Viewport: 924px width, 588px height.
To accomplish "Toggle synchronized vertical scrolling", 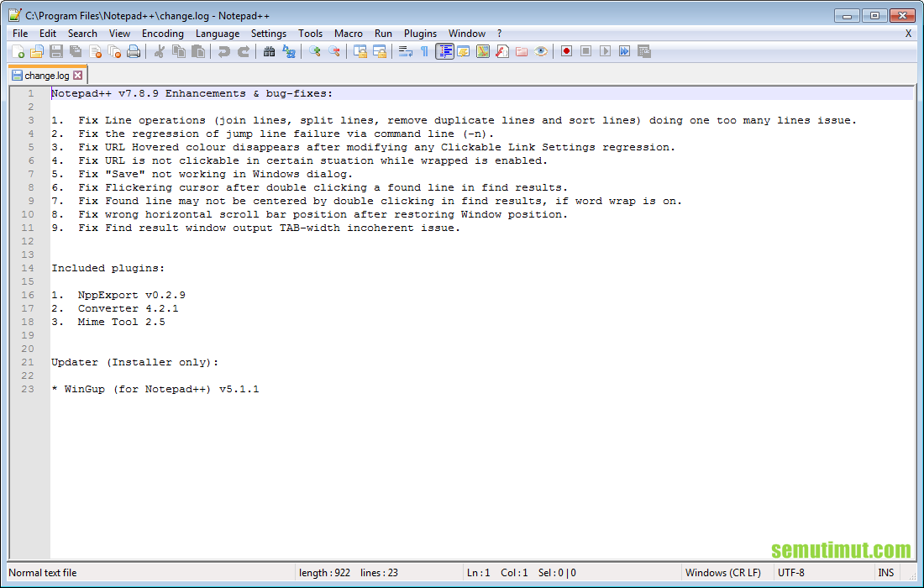I will tap(360, 50).
